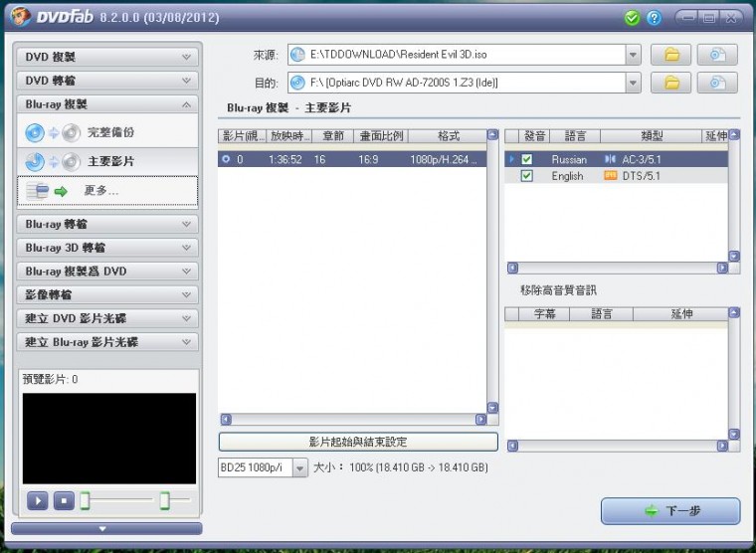Open the destination drive dropdown arrow
The image size is (756, 553).
(x=633, y=84)
